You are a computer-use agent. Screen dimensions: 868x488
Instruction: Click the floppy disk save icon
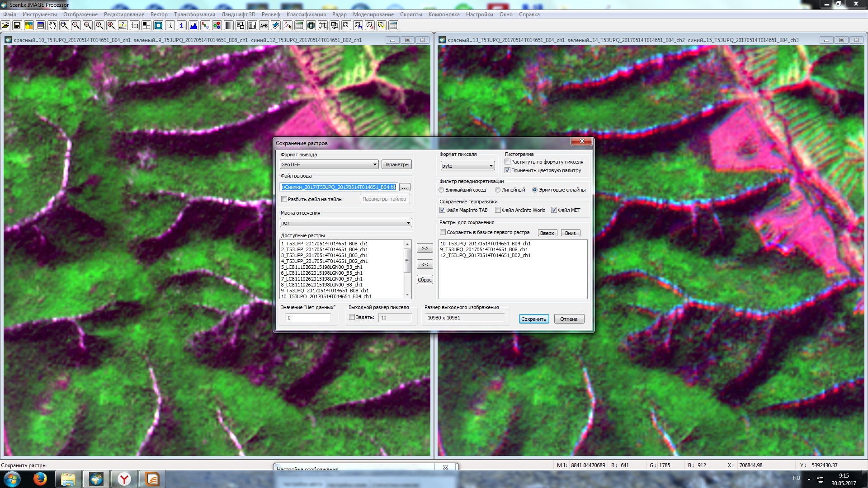pos(17,26)
